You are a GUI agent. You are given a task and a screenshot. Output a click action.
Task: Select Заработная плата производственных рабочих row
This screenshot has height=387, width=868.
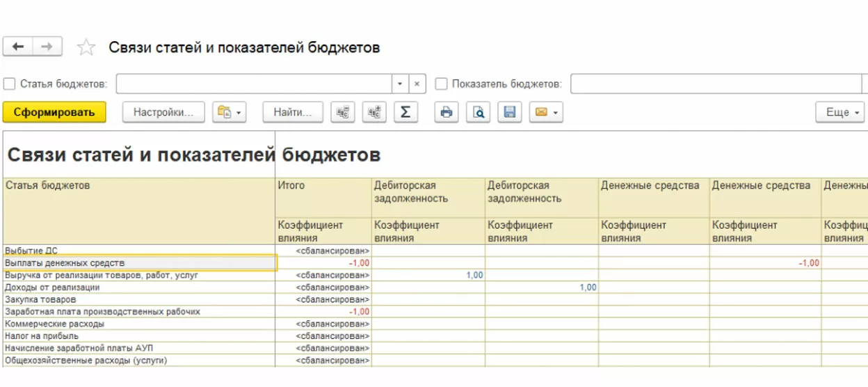pos(139,311)
